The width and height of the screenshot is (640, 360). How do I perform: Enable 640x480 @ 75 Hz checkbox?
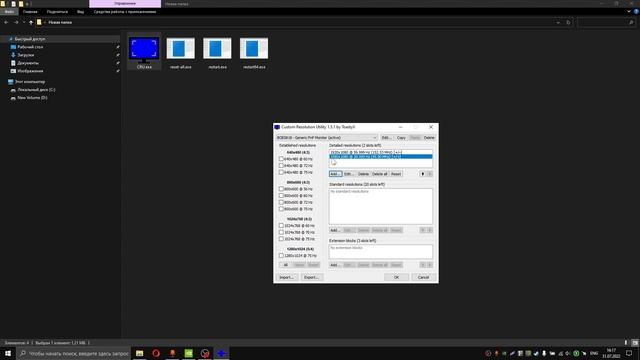281,172
